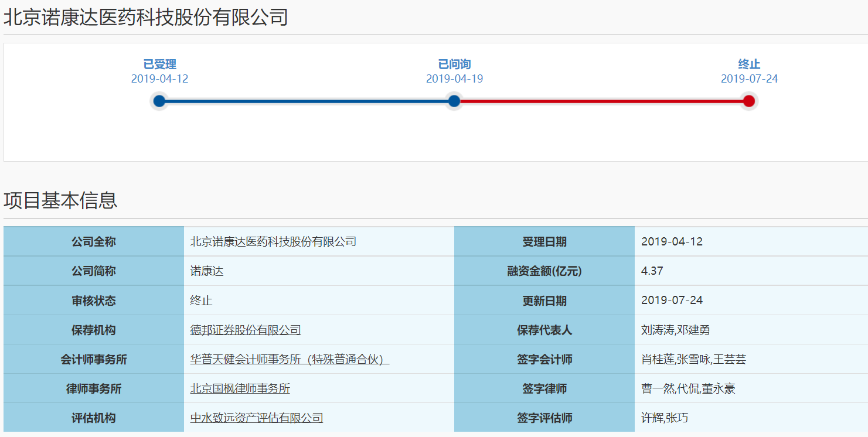
Task: Click the 律师事务所 header cell
Action: click(x=94, y=388)
